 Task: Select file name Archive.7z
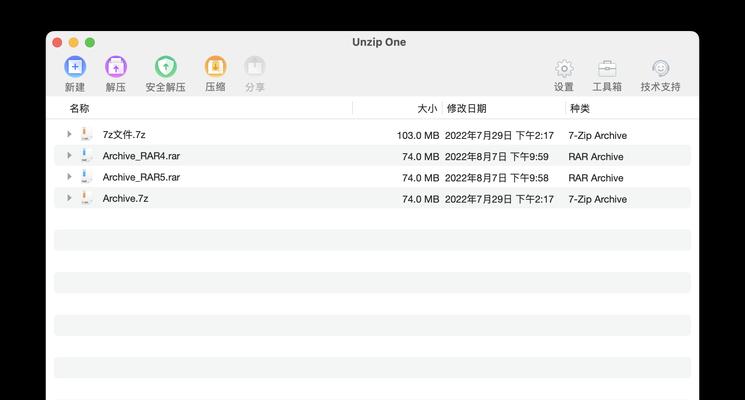(x=125, y=199)
